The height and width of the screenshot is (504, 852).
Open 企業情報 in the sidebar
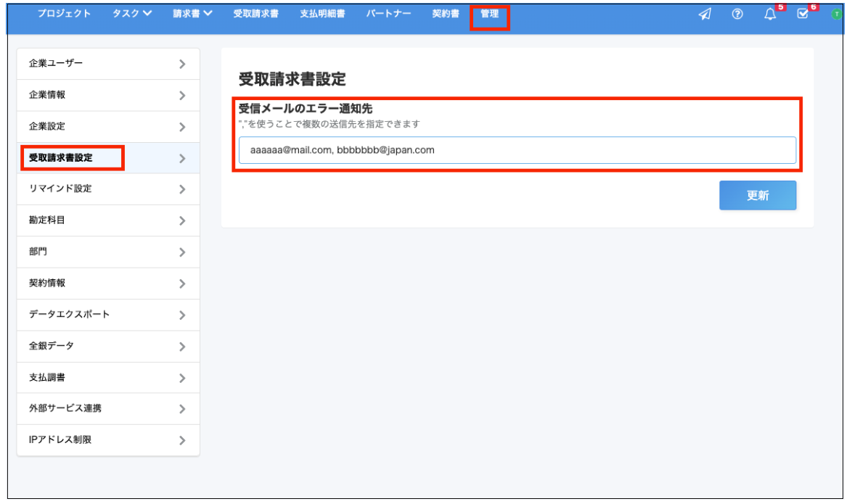[108, 95]
